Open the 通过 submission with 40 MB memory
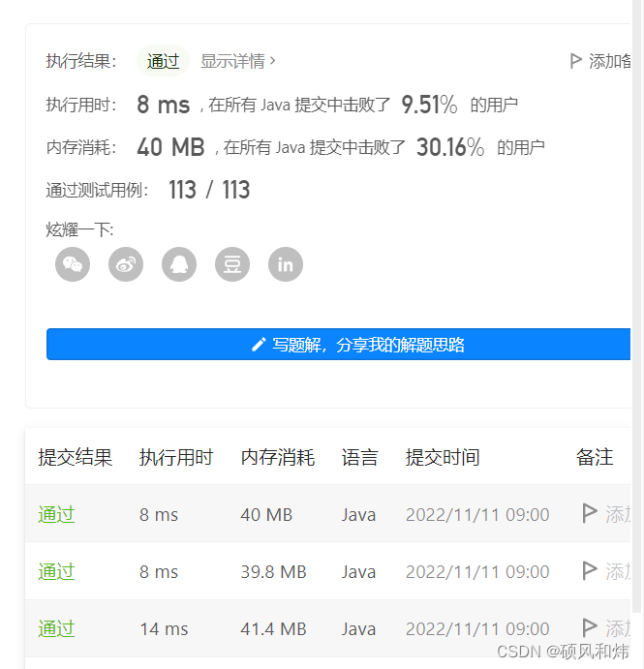Viewport: 644px width, 669px height. [x=56, y=514]
